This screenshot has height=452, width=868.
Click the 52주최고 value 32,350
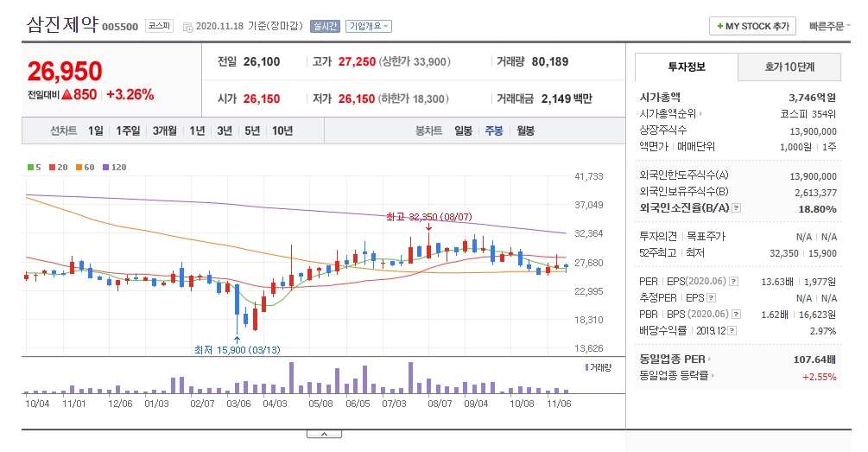pyautogui.click(x=784, y=253)
